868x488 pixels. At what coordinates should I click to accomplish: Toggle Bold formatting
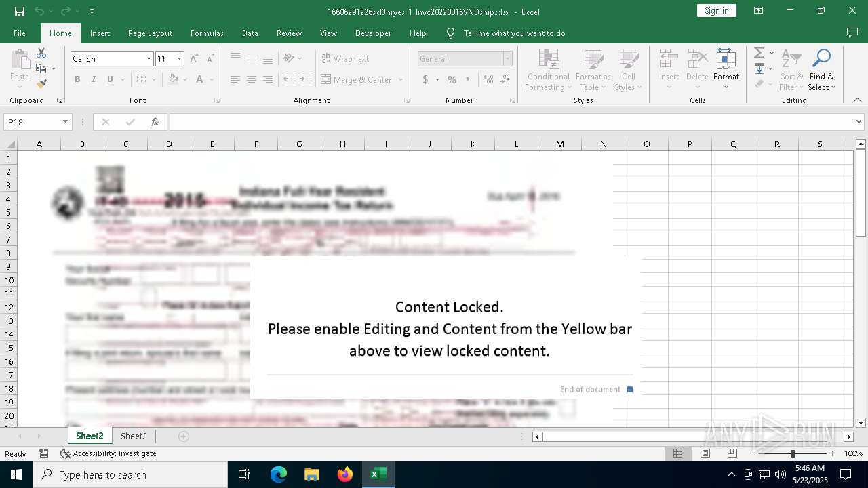coord(77,79)
